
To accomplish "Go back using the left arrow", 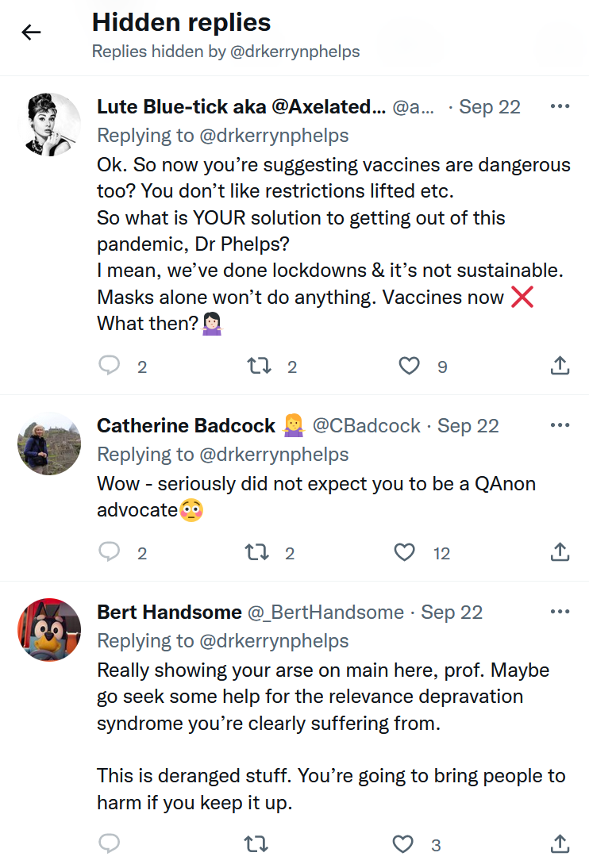I will pos(31,33).
